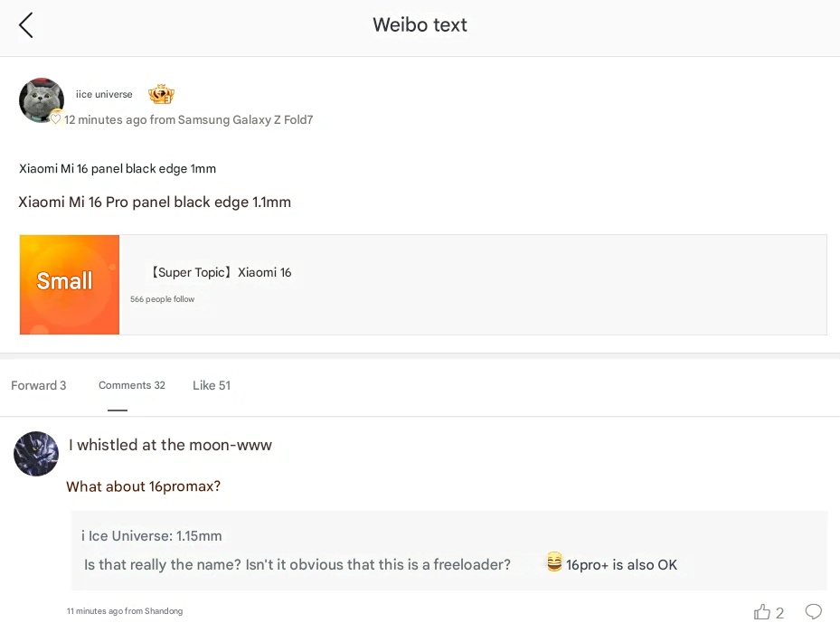Image resolution: width=840 pixels, height=632 pixels.
Task: Open Super Topic Xiaomi 16 link
Action: [219, 272]
